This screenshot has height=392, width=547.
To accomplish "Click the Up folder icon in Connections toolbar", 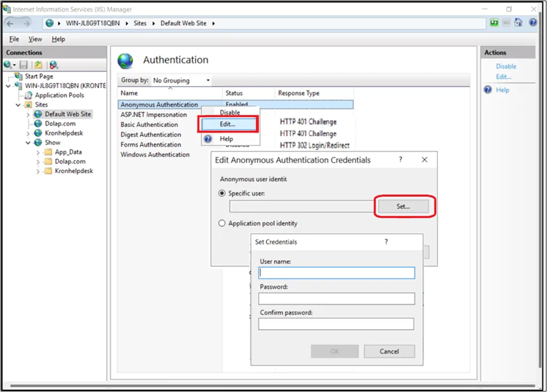I will click(x=38, y=65).
